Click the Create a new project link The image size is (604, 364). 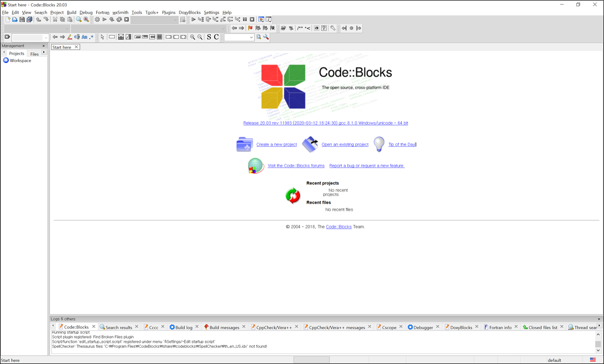pos(277,145)
